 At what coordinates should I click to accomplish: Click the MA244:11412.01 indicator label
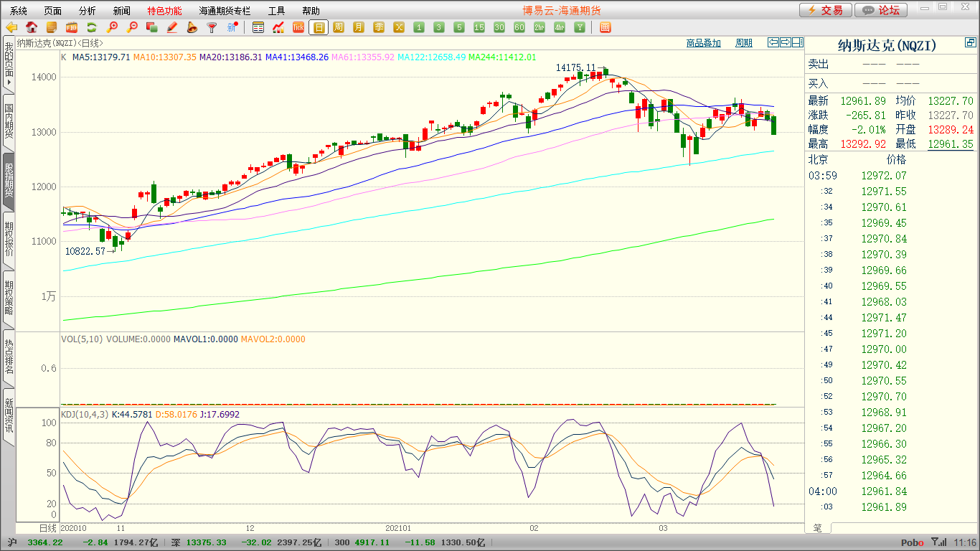point(502,57)
